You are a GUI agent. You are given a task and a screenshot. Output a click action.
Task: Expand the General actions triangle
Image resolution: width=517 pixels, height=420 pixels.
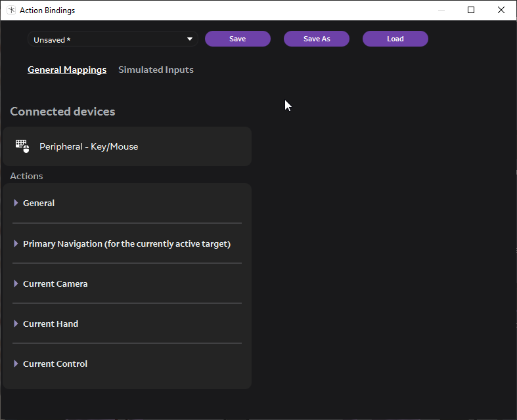coord(16,203)
